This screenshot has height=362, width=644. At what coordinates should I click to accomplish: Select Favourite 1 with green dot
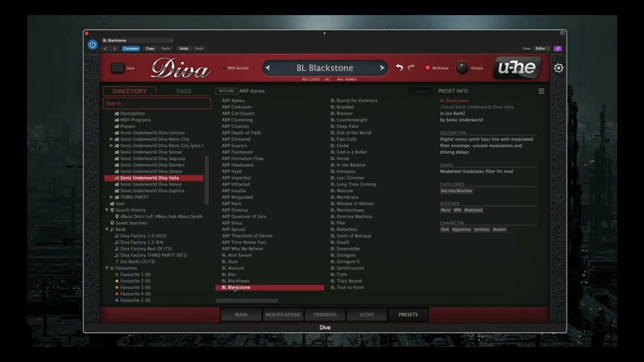[x=135, y=275]
